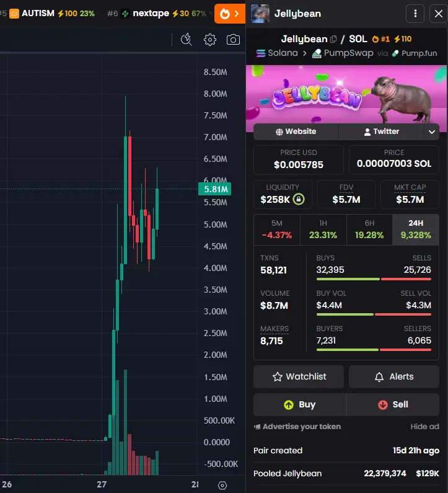Click the AUTISM token icon

click(x=14, y=14)
